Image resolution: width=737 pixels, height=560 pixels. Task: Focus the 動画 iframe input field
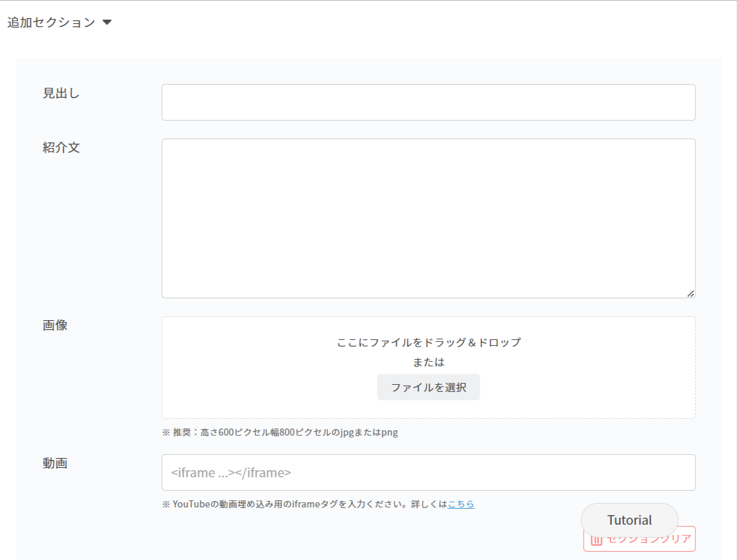tap(428, 473)
